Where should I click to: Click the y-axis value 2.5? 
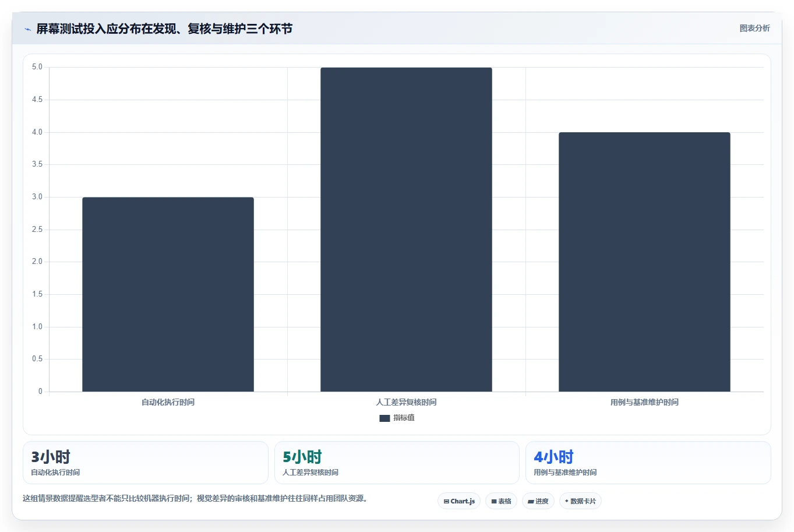[37, 230]
